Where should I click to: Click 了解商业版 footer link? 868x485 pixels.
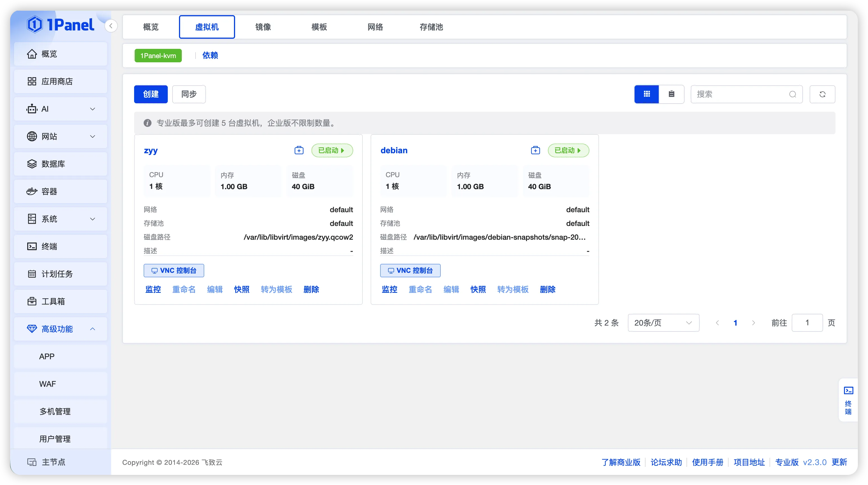pyautogui.click(x=621, y=463)
